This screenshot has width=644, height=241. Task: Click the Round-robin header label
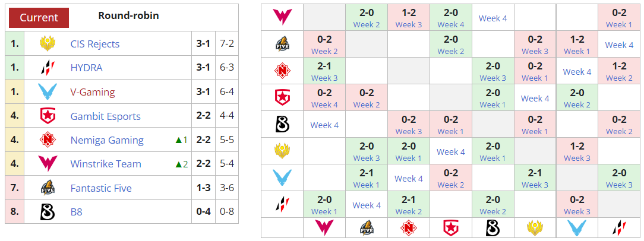point(128,15)
